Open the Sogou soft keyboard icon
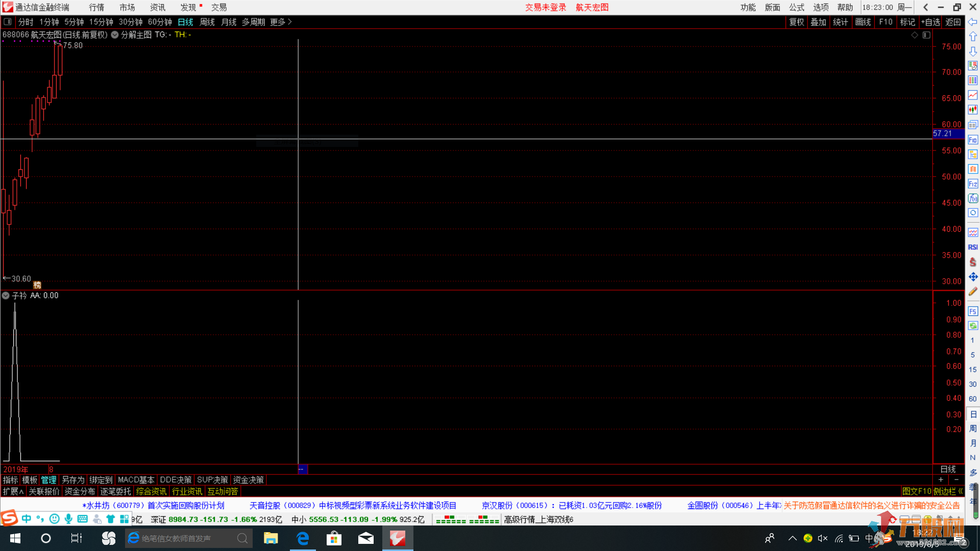 (82, 519)
